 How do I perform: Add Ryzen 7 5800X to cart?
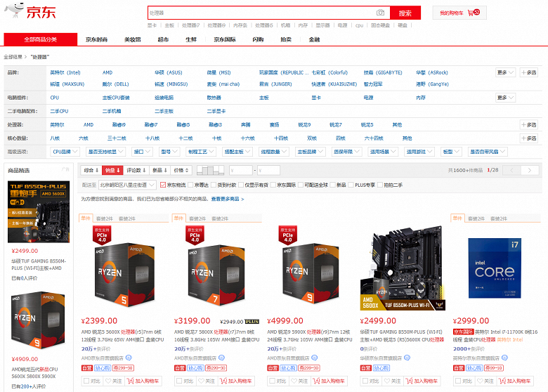click(x=236, y=381)
